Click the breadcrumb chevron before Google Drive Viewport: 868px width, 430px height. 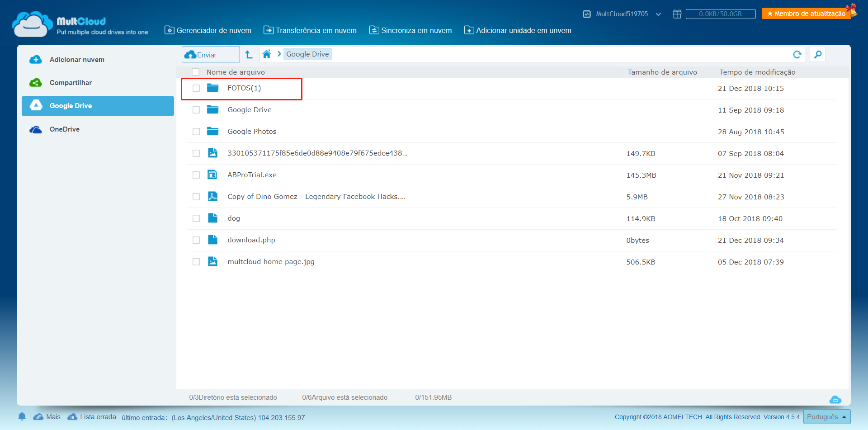279,54
